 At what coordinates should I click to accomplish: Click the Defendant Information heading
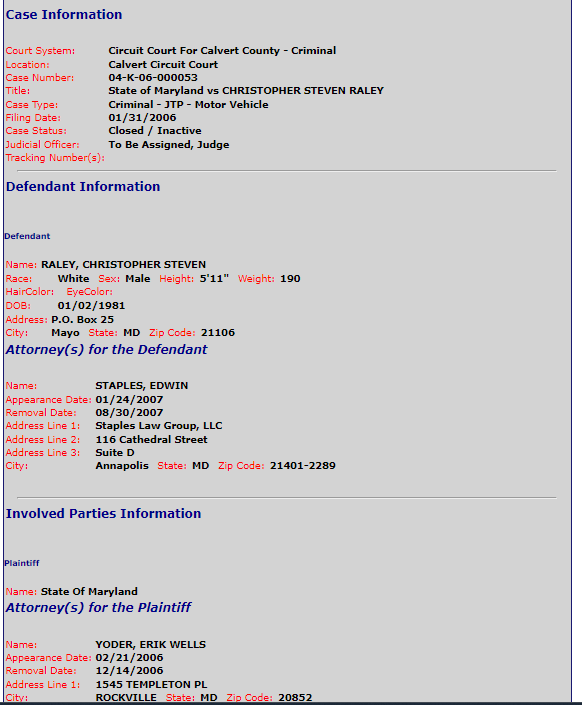(x=83, y=186)
